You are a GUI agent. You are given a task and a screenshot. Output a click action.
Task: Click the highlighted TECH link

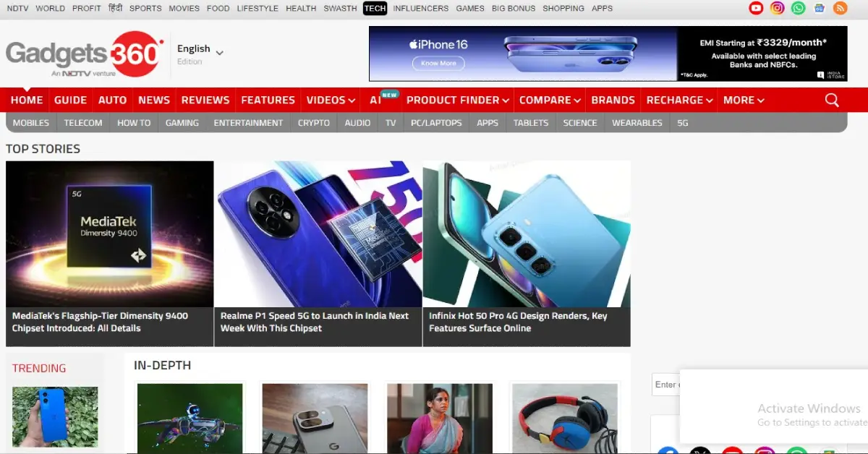coord(375,9)
